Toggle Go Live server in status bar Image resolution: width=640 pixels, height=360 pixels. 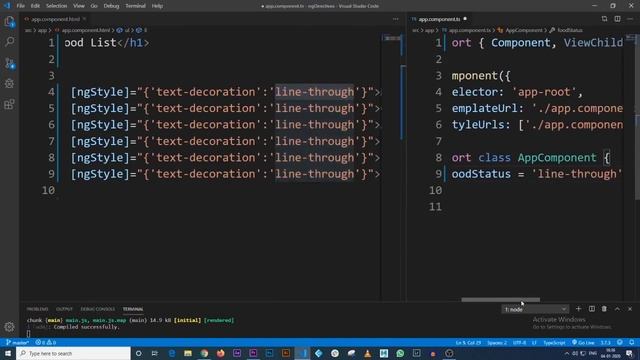583,342
